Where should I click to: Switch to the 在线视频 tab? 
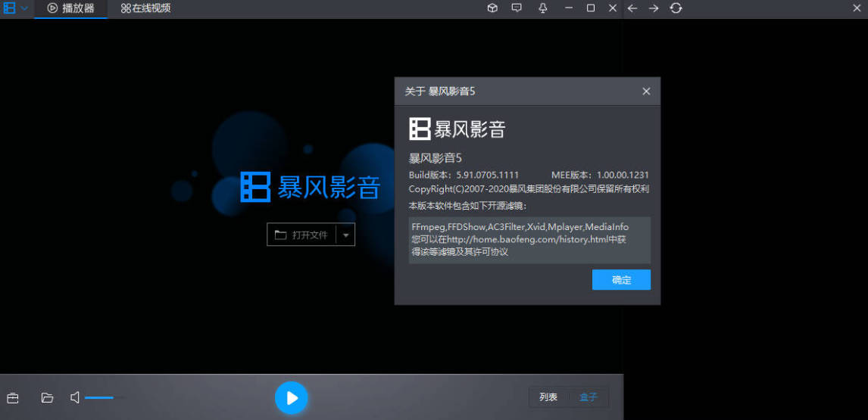coord(145,8)
